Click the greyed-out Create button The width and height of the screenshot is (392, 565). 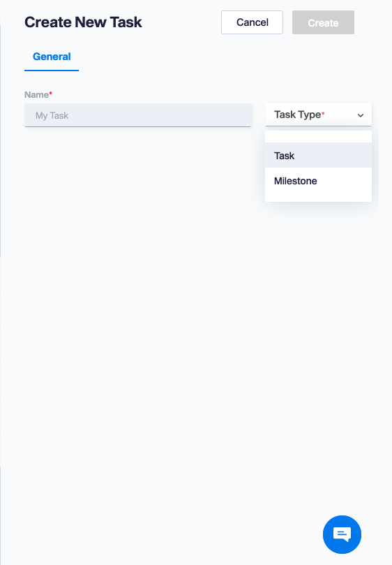[323, 22]
